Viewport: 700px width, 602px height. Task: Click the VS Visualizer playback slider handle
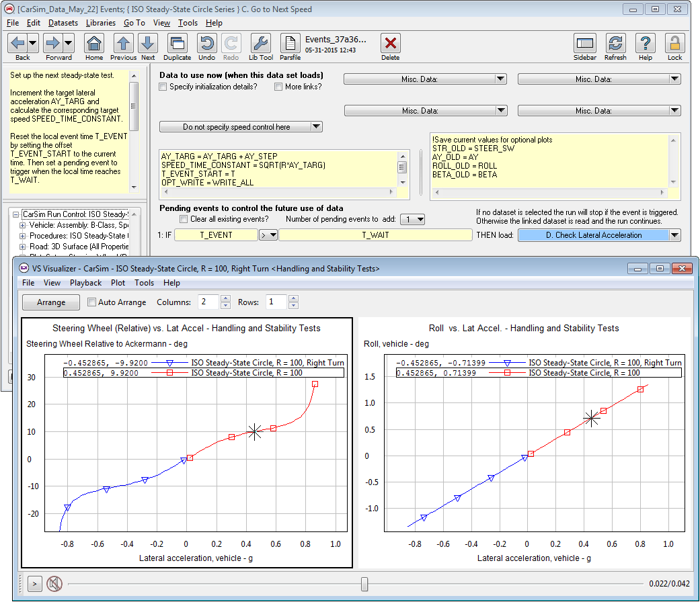pyautogui.click(x=364, y=584)
